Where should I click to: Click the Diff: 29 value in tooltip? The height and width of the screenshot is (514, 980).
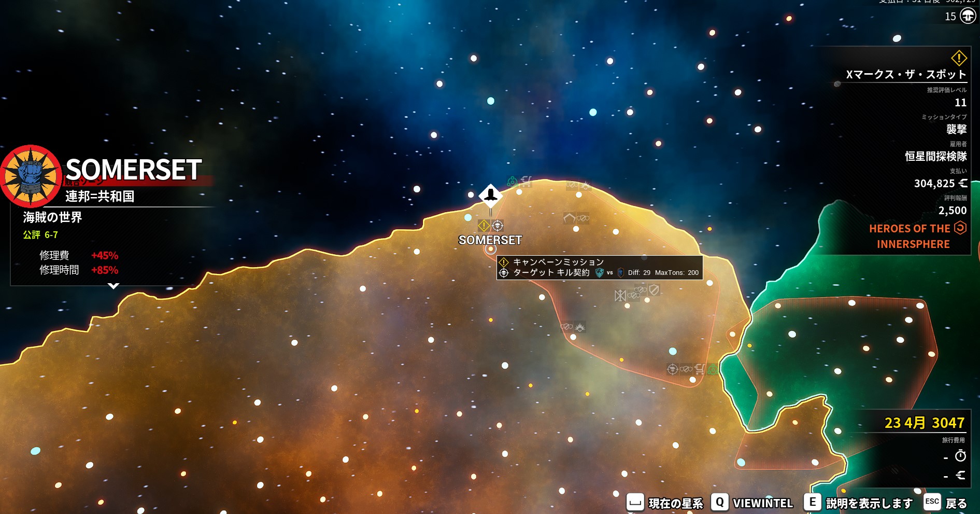pyautogui.click(x=639, y=273)
